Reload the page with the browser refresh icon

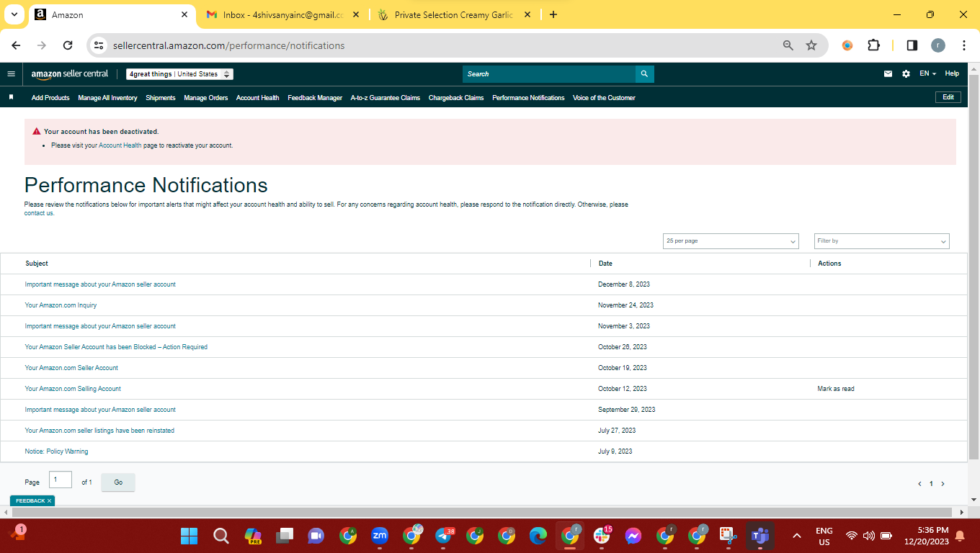[x=68, y=45]
